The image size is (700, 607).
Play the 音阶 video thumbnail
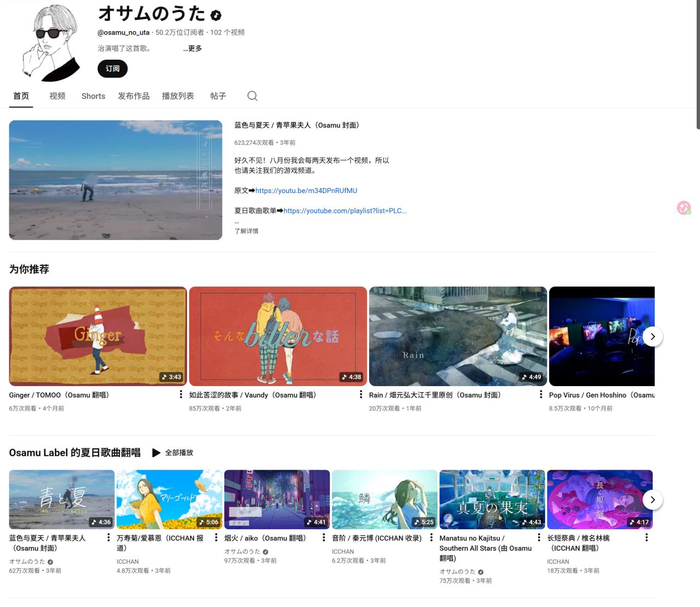coord(385,499)
